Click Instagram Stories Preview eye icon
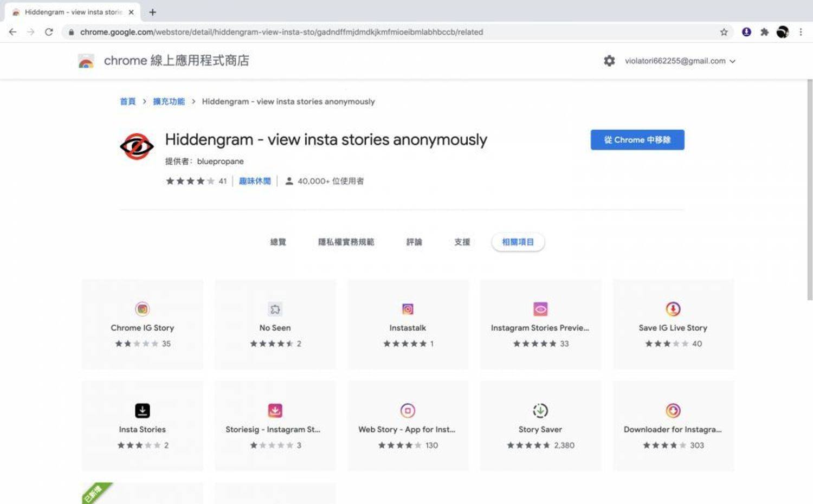813x504 pixels. 540,309
